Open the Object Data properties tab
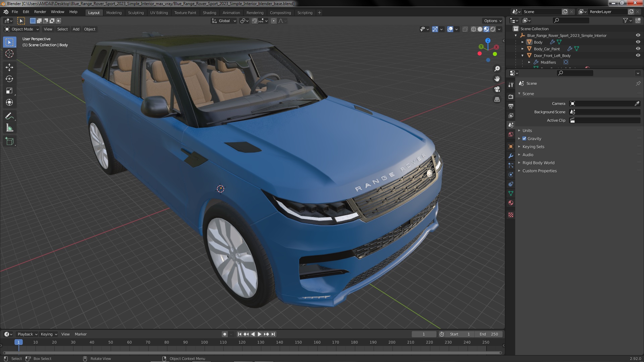The height and width of the screenshot is (362, 644). point(511,193)
